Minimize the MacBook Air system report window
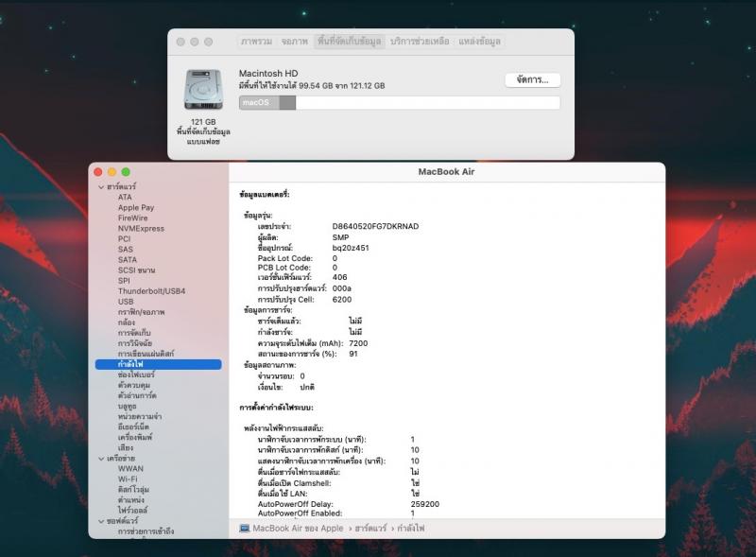This screenshot has width=756, height=557. tap(112, 172)
